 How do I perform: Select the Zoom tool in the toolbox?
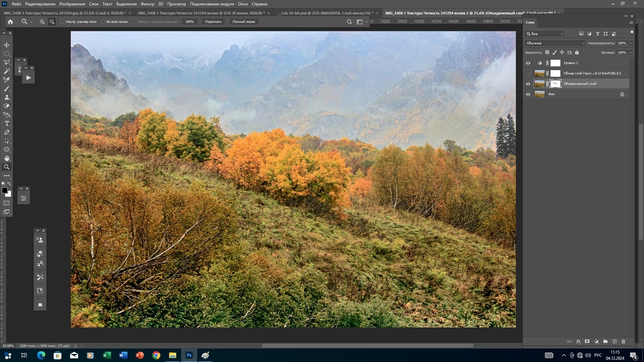point(7,167)
